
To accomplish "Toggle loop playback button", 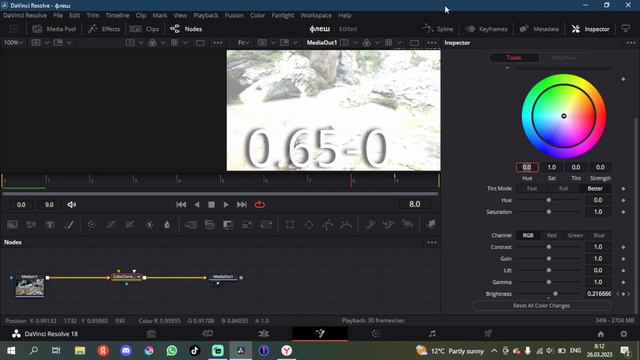I will (x=260, y=204).
